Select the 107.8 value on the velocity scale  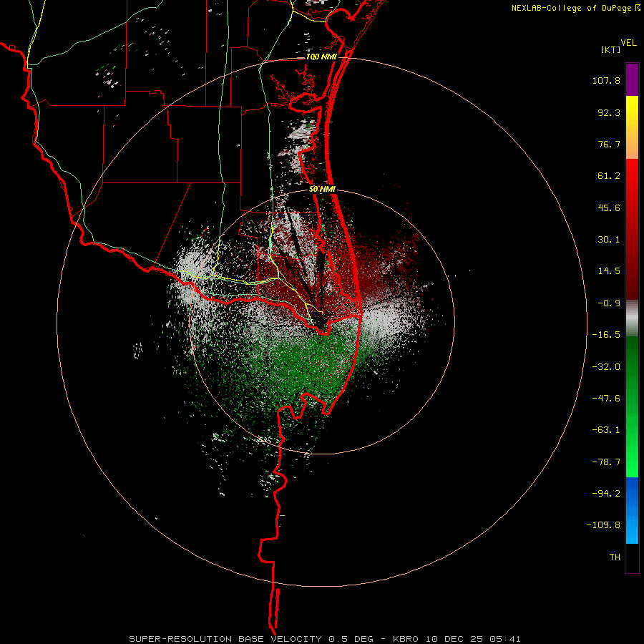tap(606, 80)
